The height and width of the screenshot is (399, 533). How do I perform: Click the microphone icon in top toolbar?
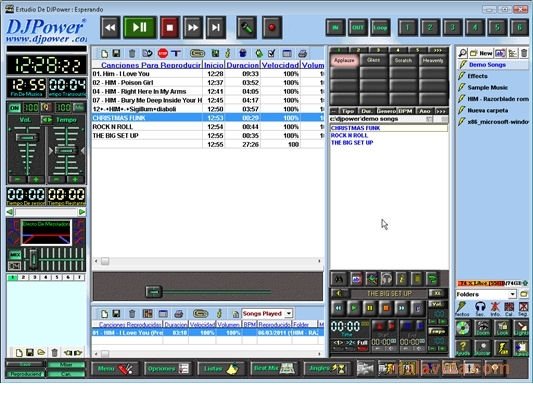coord(247,27)
